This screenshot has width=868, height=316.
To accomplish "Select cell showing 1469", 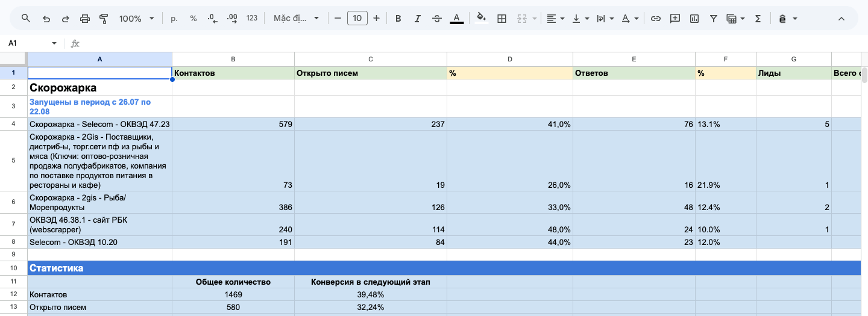I will point(233,295).
